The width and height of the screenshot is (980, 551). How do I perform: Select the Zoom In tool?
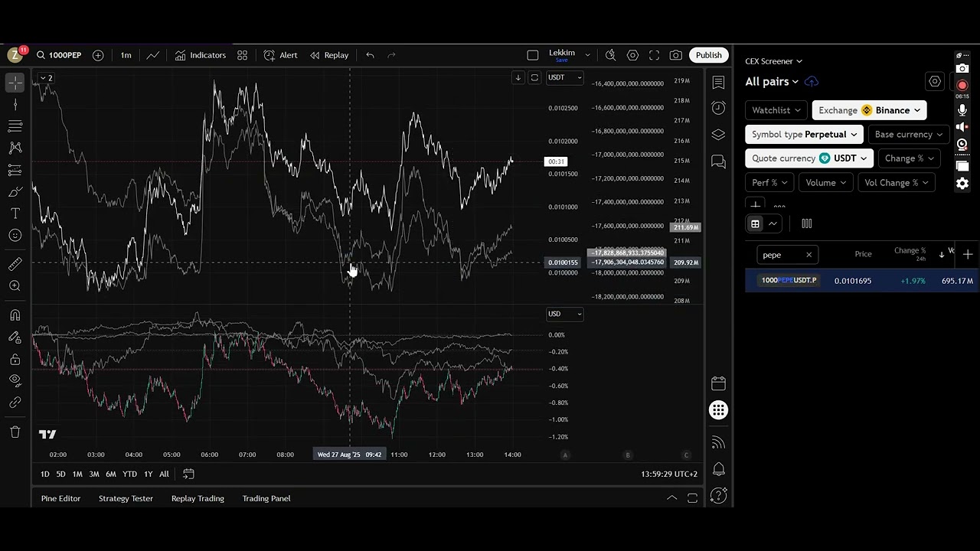(x=15, y=285)
